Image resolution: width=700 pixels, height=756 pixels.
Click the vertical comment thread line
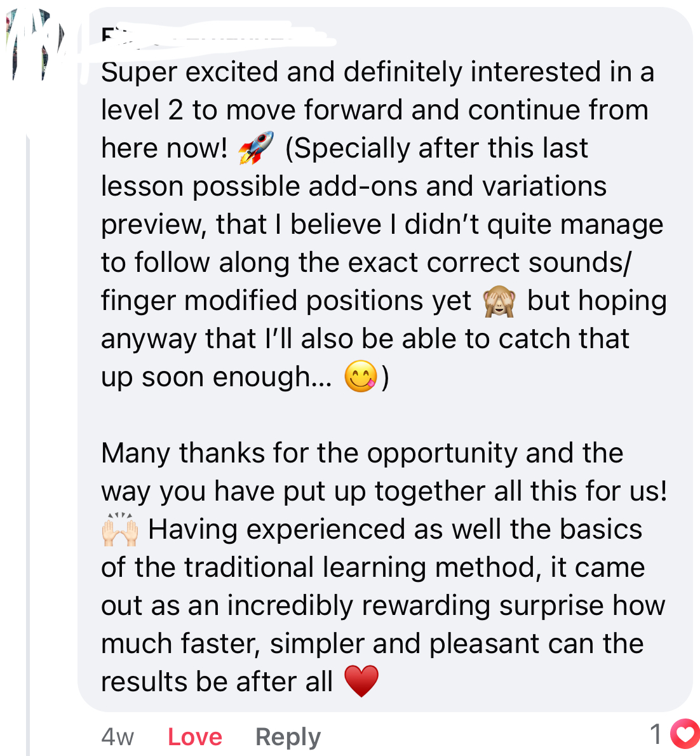(x=28, y=445)
